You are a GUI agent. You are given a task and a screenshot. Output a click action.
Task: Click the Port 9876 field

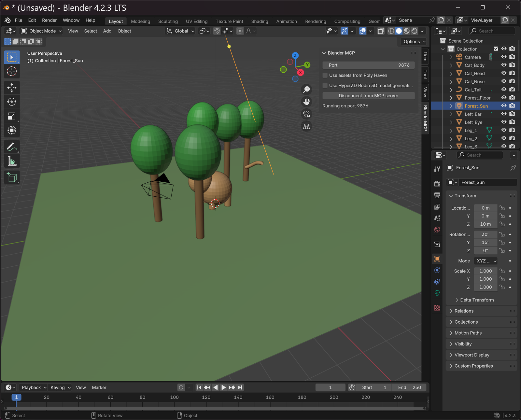coord(368,65)
